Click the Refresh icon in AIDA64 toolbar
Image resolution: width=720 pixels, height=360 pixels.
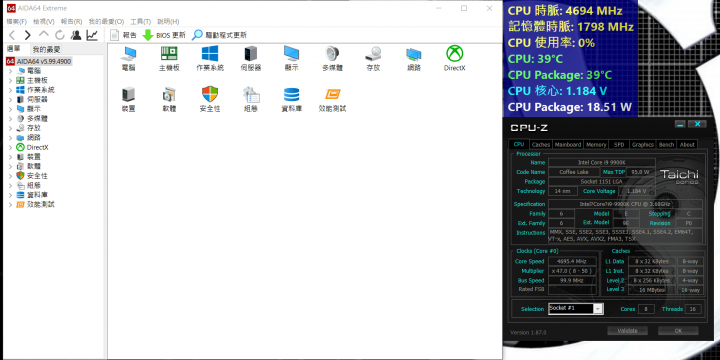[60, 35]
